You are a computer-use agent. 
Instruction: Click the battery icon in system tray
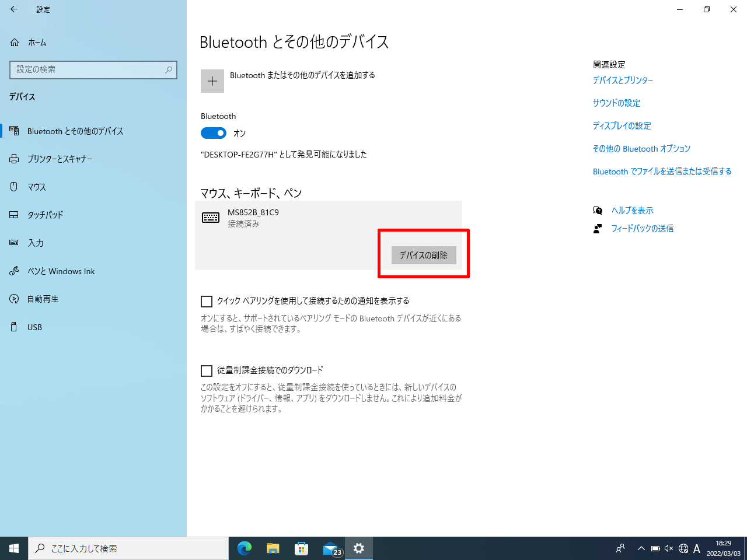(655, 548)
